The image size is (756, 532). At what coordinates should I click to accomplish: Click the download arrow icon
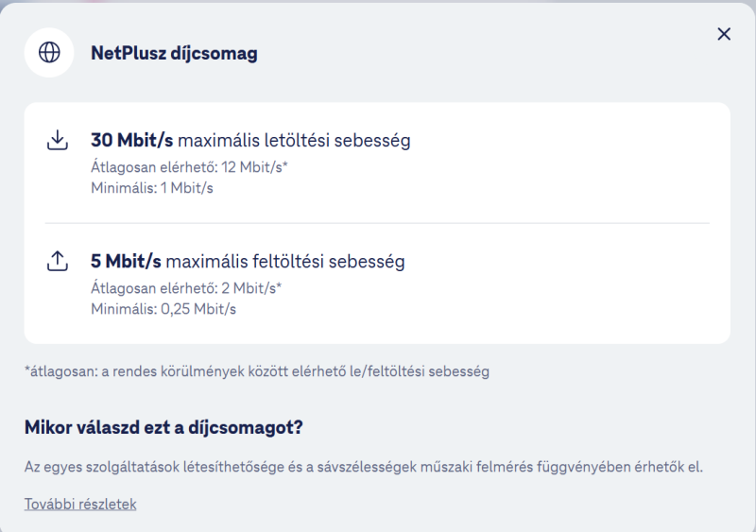58,140
